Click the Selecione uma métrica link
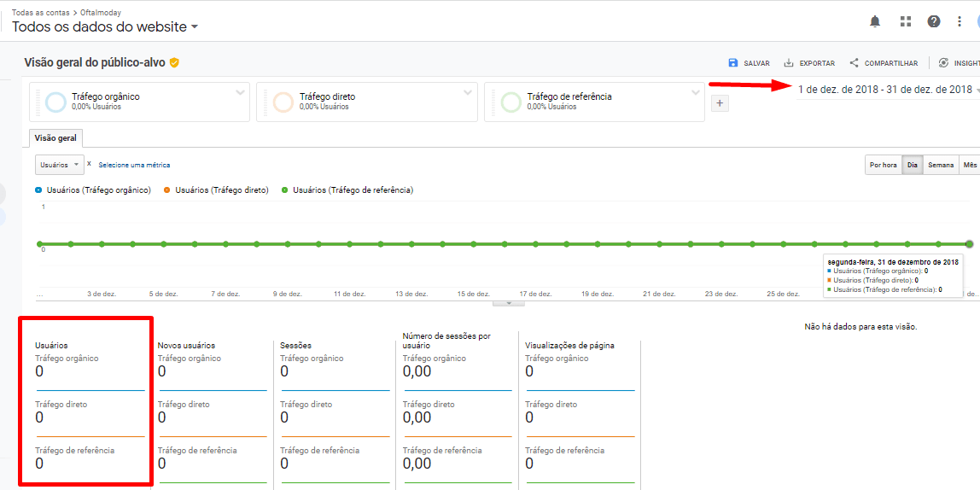 pyautogui.click(x=134, y=165)
